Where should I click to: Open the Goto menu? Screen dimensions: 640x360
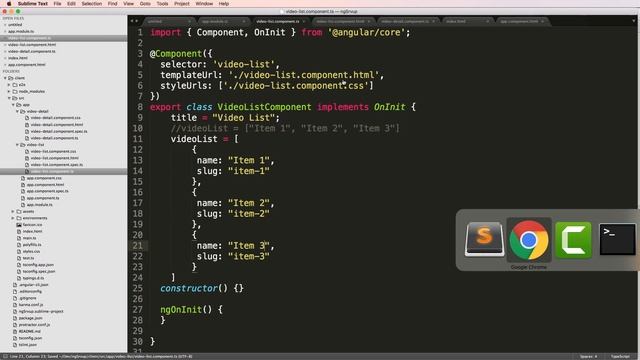[145, 3]
